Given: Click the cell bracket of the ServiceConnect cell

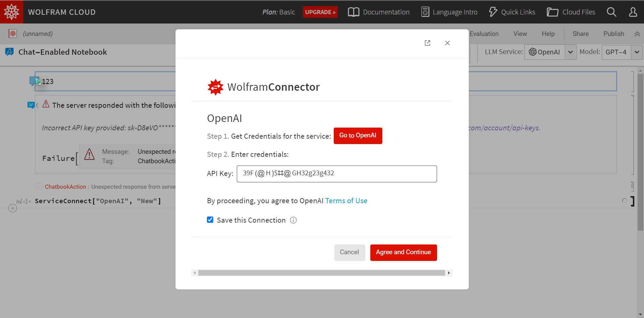Looking at the screenshot, I should point(633,201).
